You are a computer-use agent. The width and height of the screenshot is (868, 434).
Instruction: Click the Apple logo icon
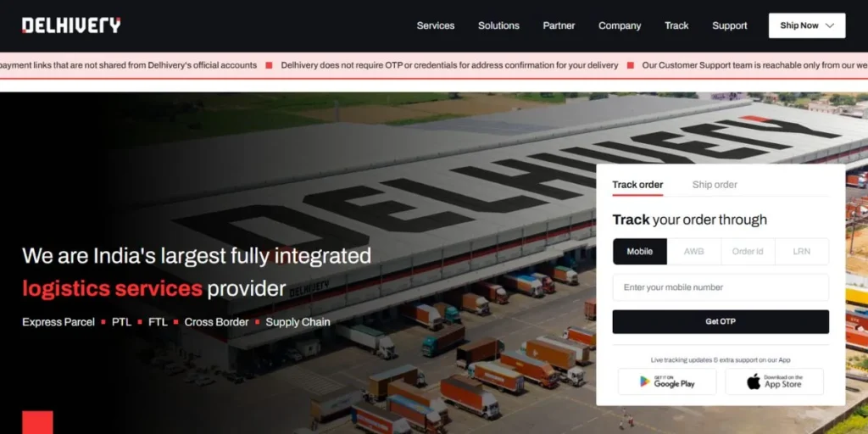[x=754, y=381]
